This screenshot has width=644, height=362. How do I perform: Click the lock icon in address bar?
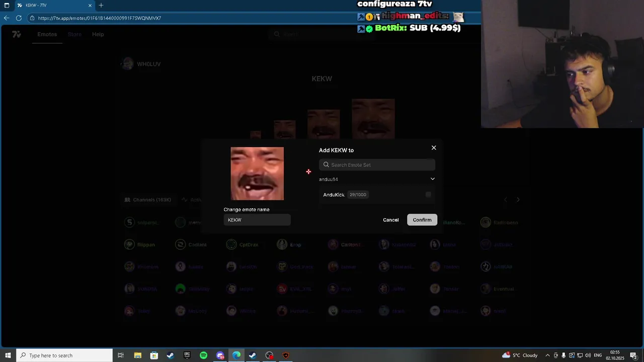tap(32, 18)
